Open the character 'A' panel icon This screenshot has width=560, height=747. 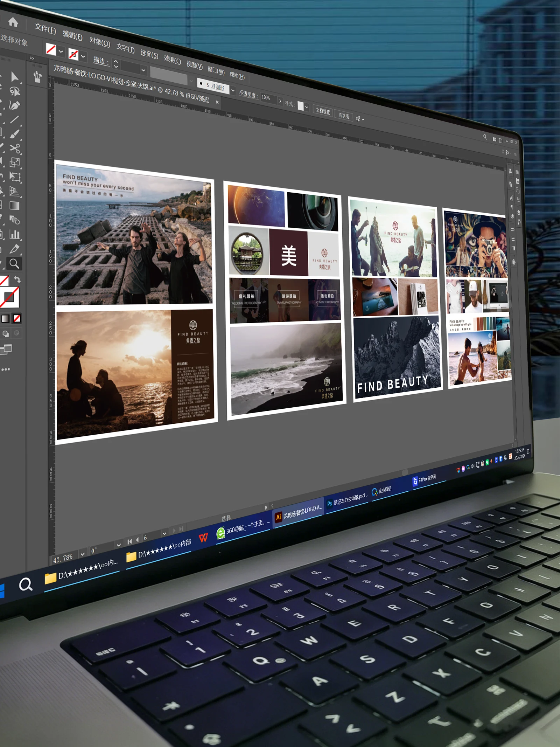tap(511, 198)
